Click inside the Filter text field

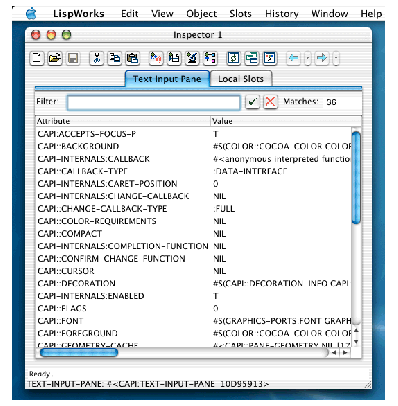tap(153, 102)
